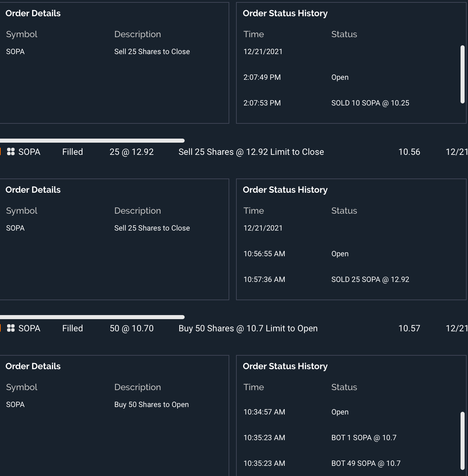
Task: Click the four-dot icon beside SOPA 12.92 order
Action: (11, 152)
